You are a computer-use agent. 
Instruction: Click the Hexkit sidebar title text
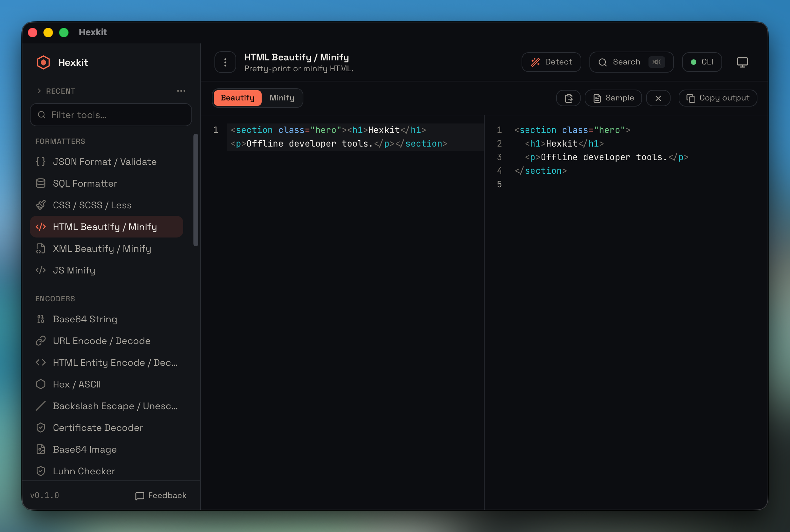73,62
